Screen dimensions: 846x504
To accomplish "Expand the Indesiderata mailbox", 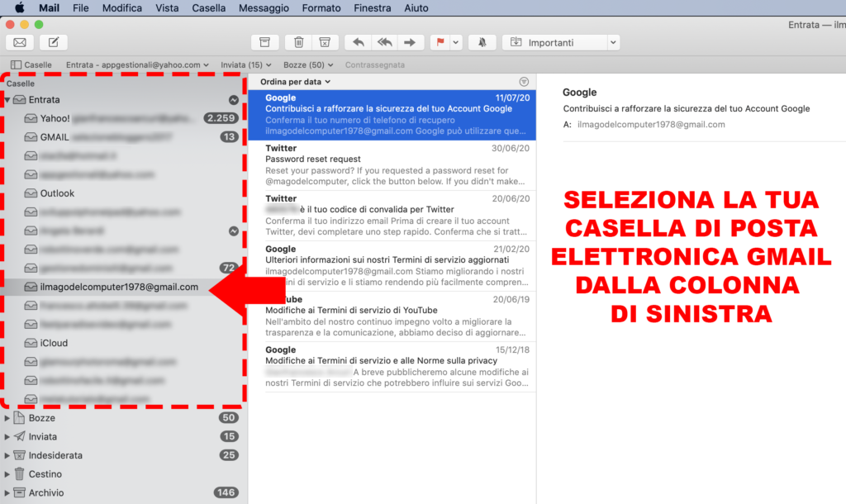I will click(7, 455).
